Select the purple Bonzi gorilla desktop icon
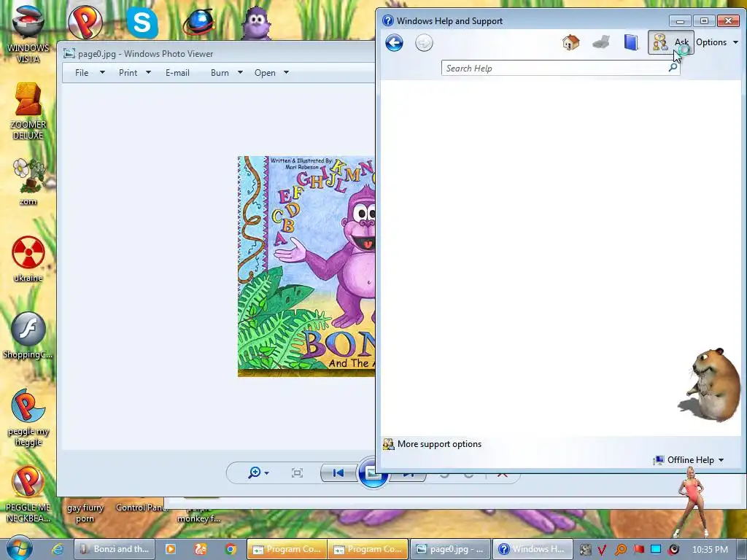This screenshot has height=560, width=747. 256,23
